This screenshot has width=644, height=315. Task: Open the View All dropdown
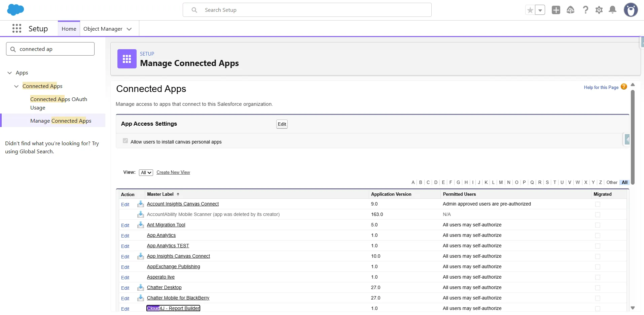(x=146, y=172)
